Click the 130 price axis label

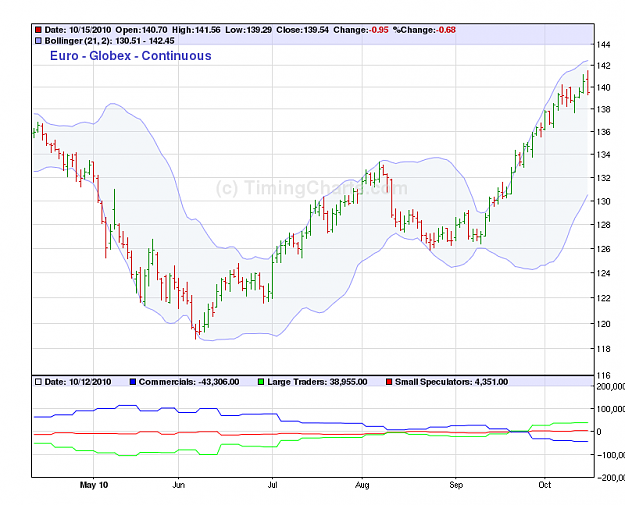pyautogui.click(x=603, y=201)
